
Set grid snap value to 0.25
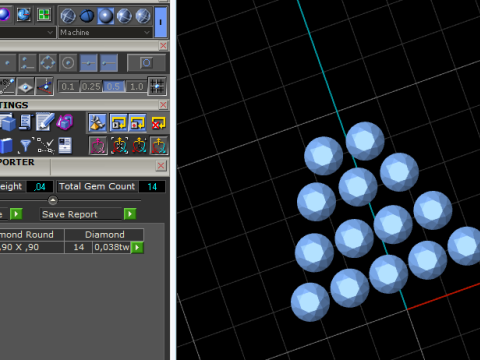click(x=91, y=87)
